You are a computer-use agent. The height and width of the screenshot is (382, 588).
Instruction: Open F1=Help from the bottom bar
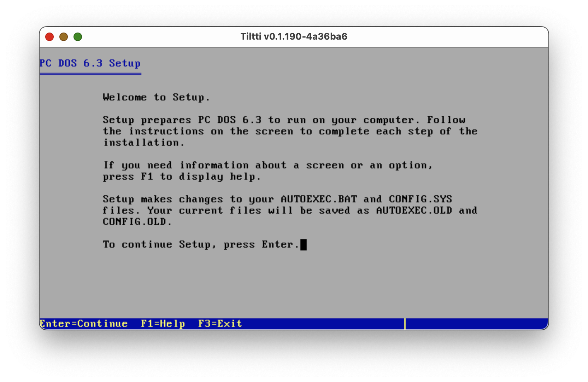point(163,324)
